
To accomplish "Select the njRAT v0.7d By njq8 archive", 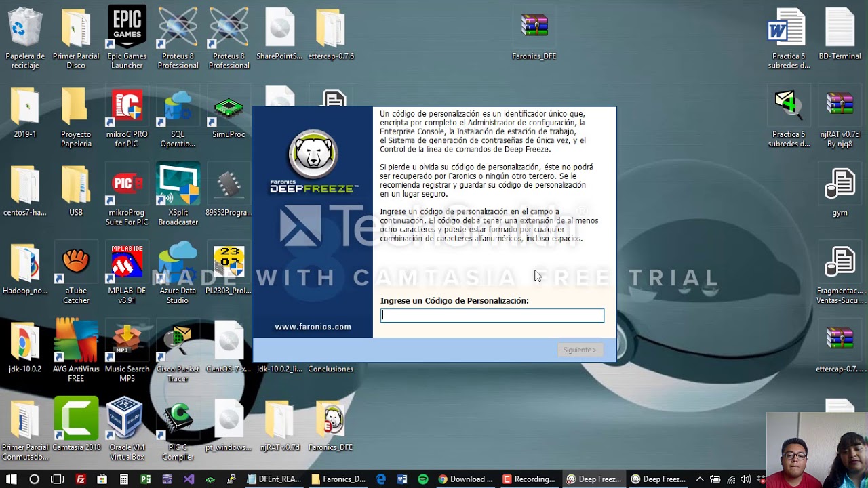I will (840, 117).
